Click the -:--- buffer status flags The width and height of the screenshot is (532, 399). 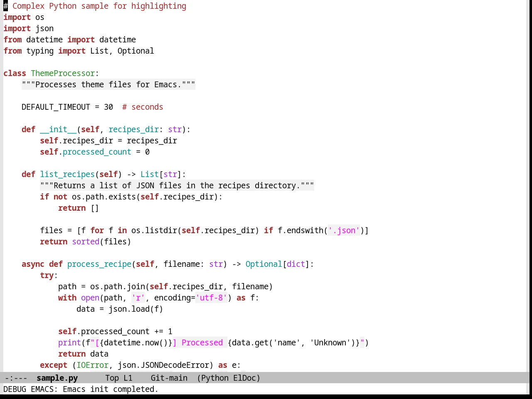16,378
